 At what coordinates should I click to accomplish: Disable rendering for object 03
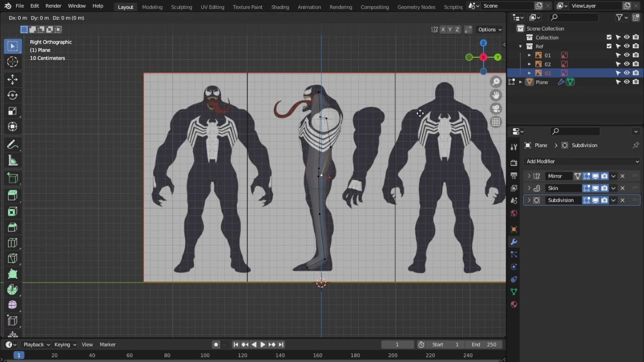click(x=636, y=73)
